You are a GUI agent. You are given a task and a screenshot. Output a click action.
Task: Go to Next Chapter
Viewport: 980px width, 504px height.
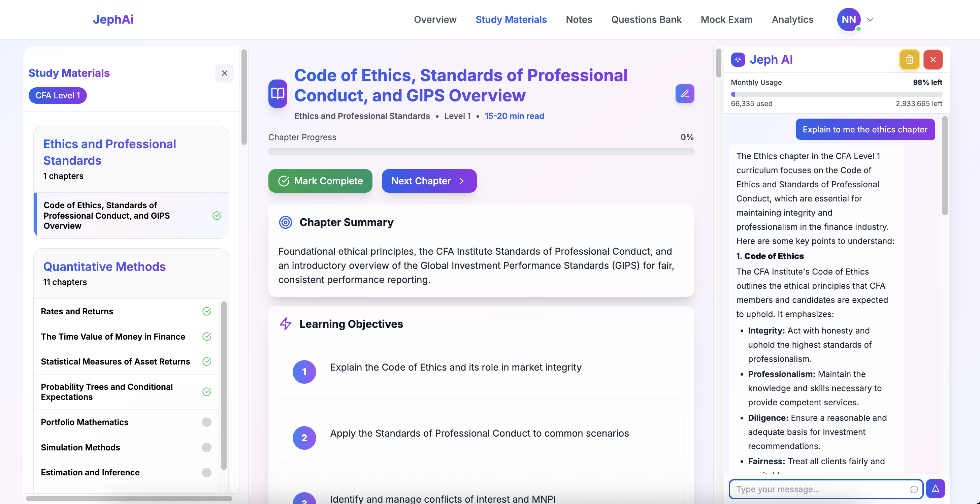[429, 181]
